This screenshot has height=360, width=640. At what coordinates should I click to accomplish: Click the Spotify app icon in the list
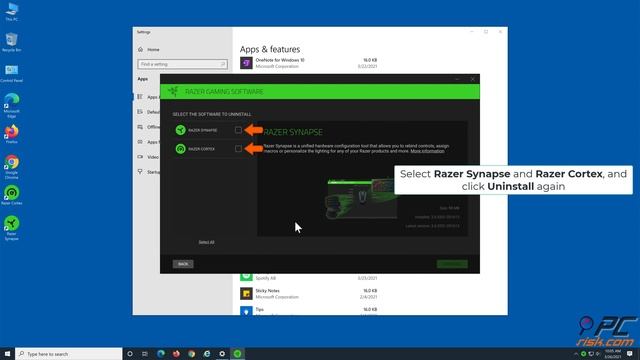[246, 277]
